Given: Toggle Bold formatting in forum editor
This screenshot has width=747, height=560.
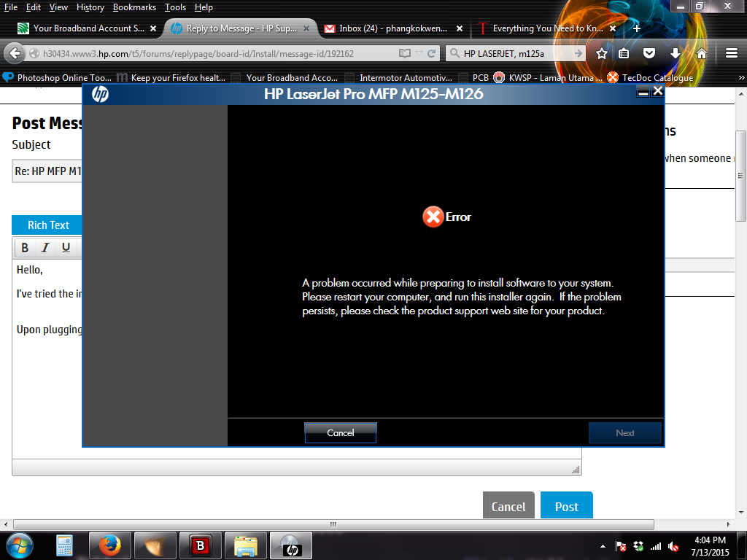Looking at the screenshot, I should [25, 247].
